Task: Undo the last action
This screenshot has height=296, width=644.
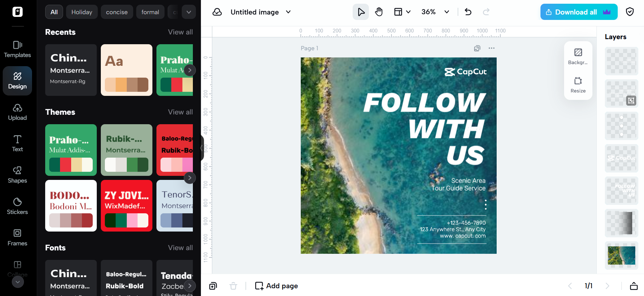Action: (468, 12)
